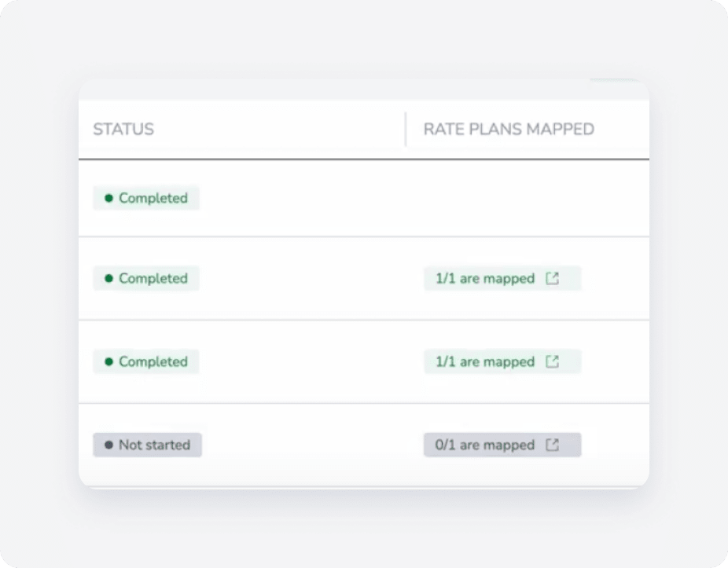
Task: Open external link icon on 0/1 are mapped
Action: pyautogui.click(x=552, y=445)
